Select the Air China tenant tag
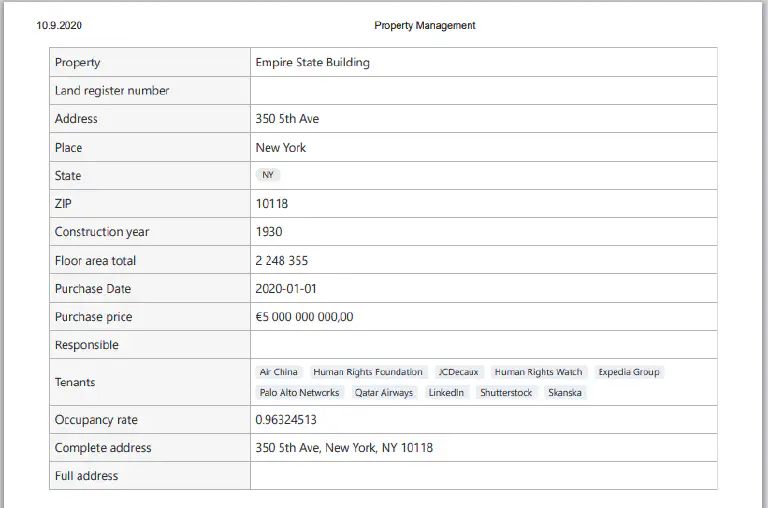This screenshot has height=508, width=768. pyautogui.click(x=279, y=372)
